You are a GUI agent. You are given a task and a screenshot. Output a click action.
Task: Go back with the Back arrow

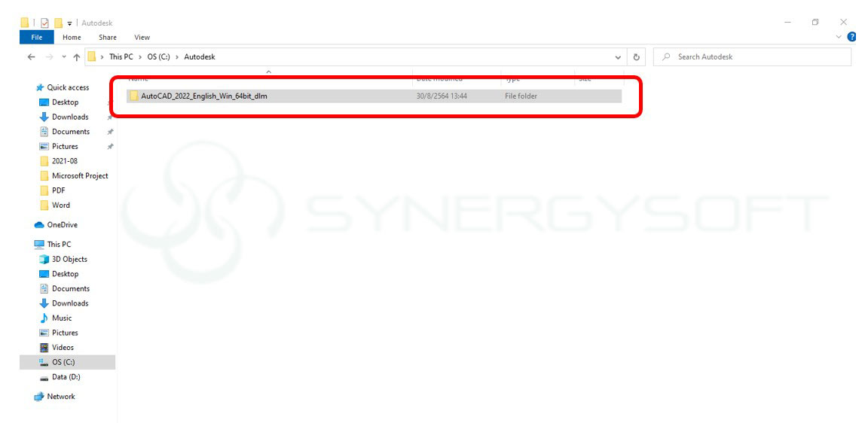click(x=32, y=57)
